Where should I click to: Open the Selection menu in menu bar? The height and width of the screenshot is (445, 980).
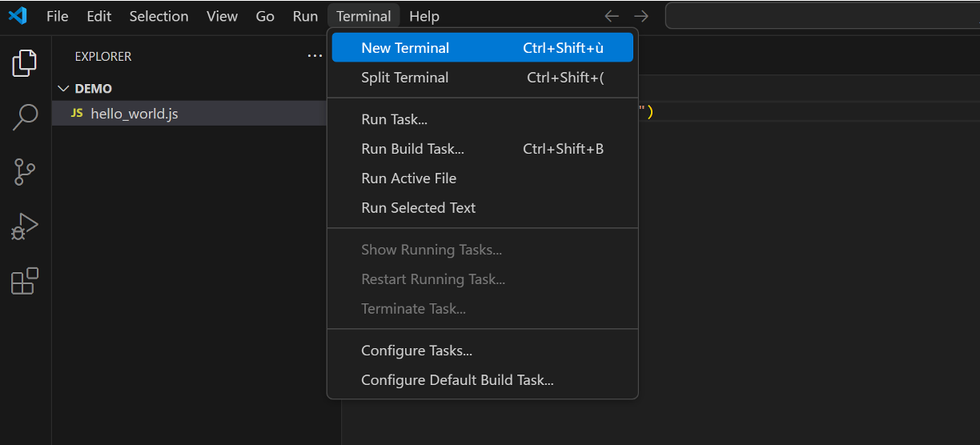point(159,16)
